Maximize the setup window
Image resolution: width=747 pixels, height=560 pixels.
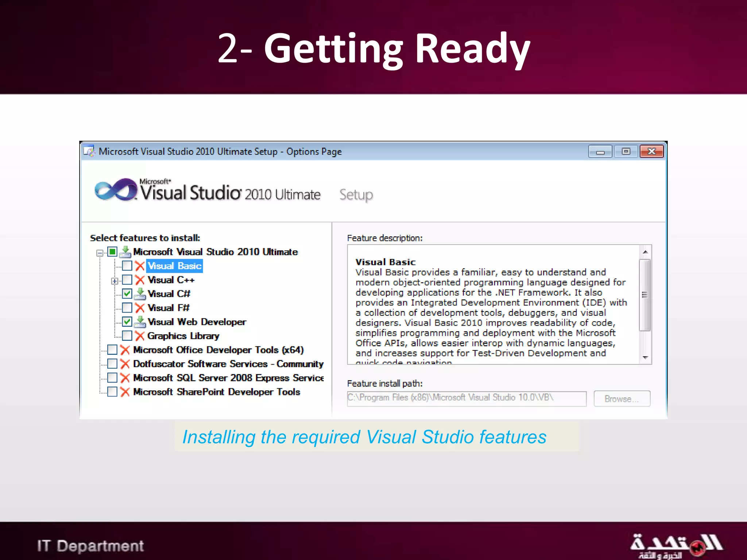pyautogui.click(x=626, y=152)
